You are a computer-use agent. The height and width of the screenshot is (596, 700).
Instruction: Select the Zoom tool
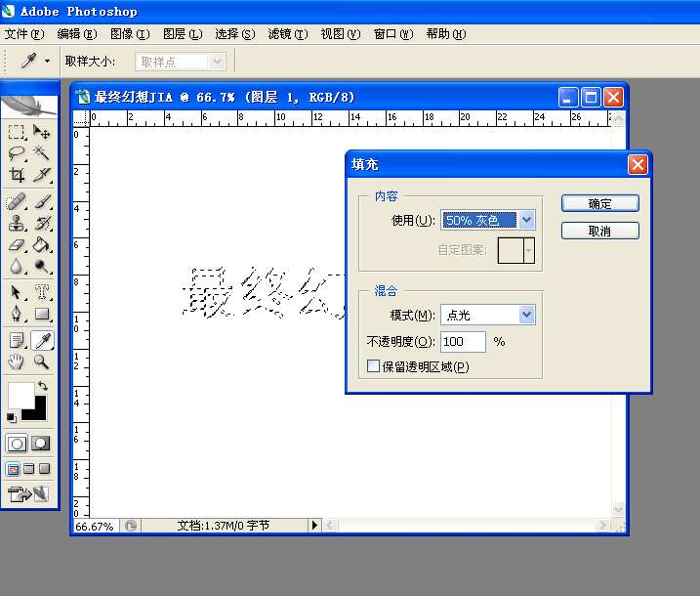(x=42, y=362)
